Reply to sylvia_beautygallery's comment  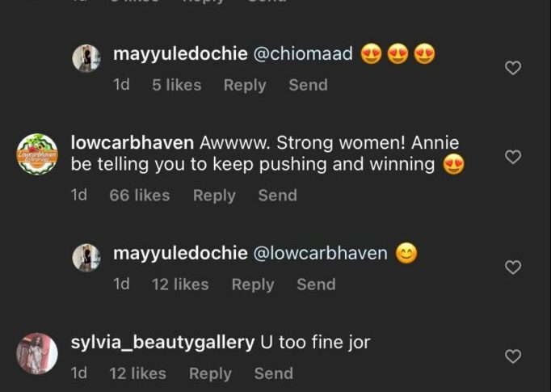pyautogui.click(x=210, y=373)
